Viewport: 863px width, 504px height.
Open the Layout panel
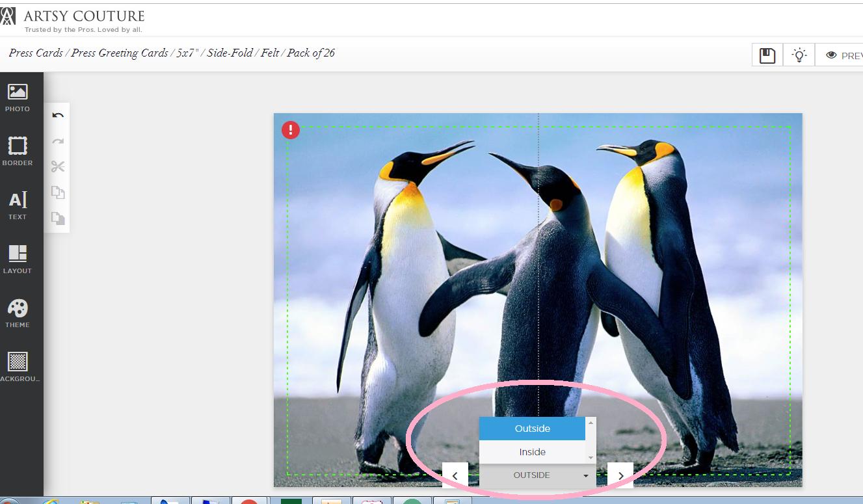click(18, 259)
